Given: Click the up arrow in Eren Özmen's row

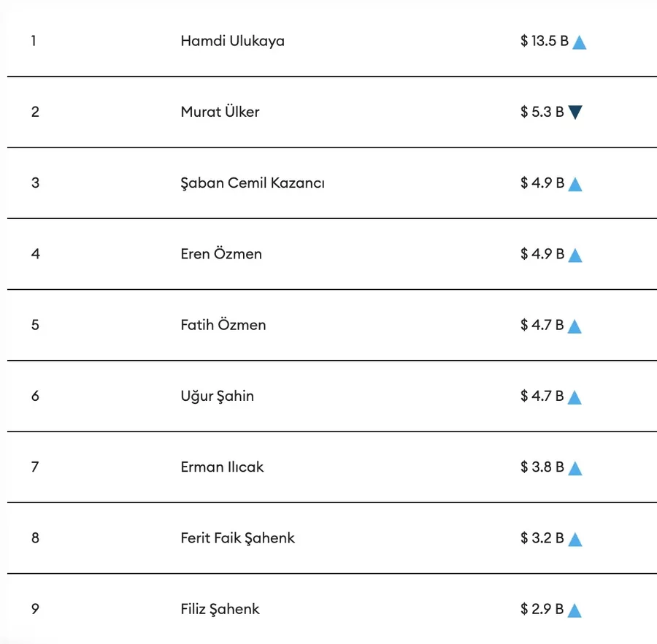Looking at the screenshot, I should [575, 255].
